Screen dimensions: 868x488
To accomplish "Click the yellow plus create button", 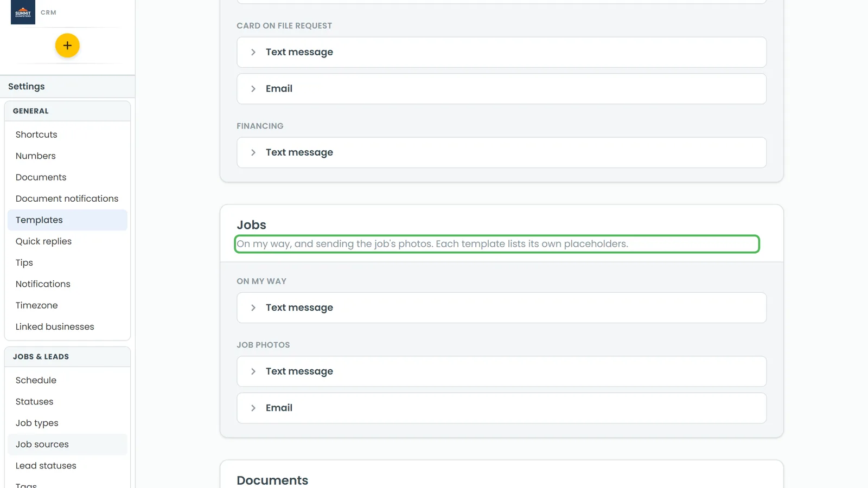I will [x=67, y=46].
